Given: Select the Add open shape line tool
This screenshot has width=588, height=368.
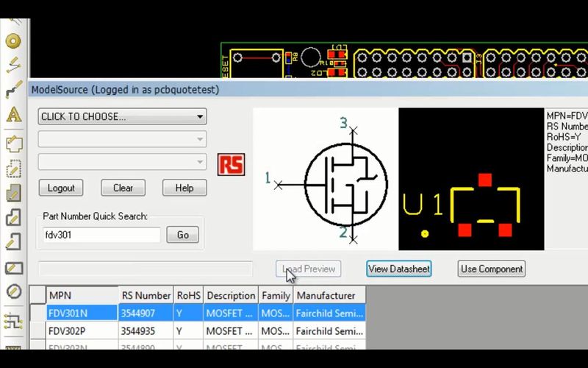Looking at the screenshot, I should pyautogui.click(x=13, y=242).
